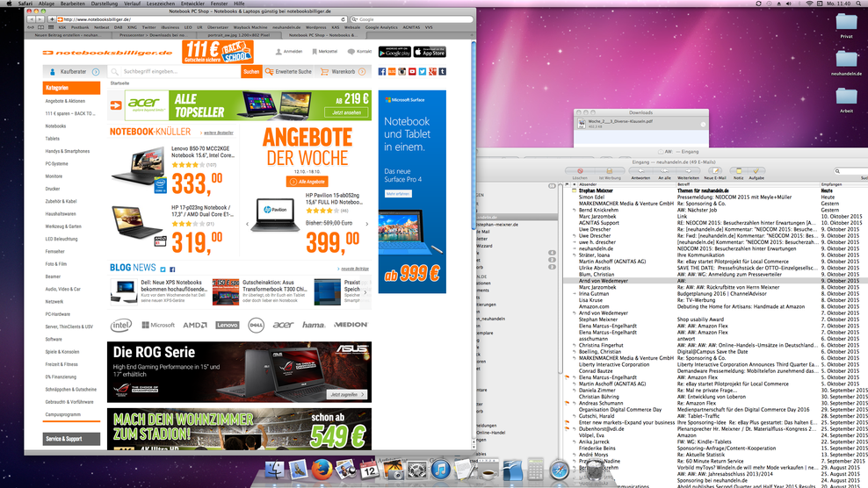Screen dimensions: 868x488
Task: Open the Calculator from the Dock
Action: pyautogui.click(x=535, y=470)
